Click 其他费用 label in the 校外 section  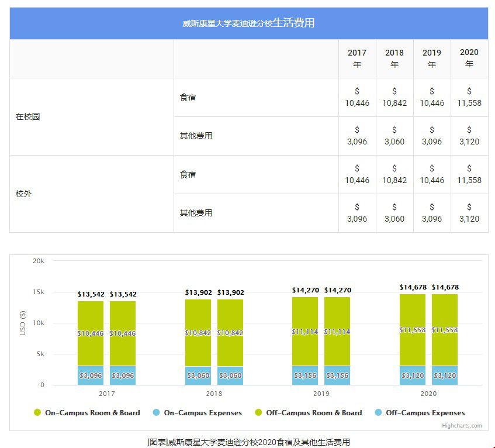pos(196,213)
